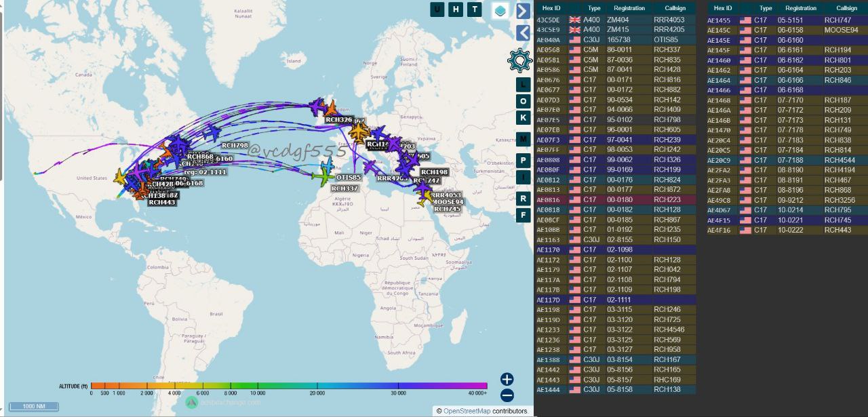Click the altitude color legend bar
This screenshot has height=417, width=868.
pos(289,386)
